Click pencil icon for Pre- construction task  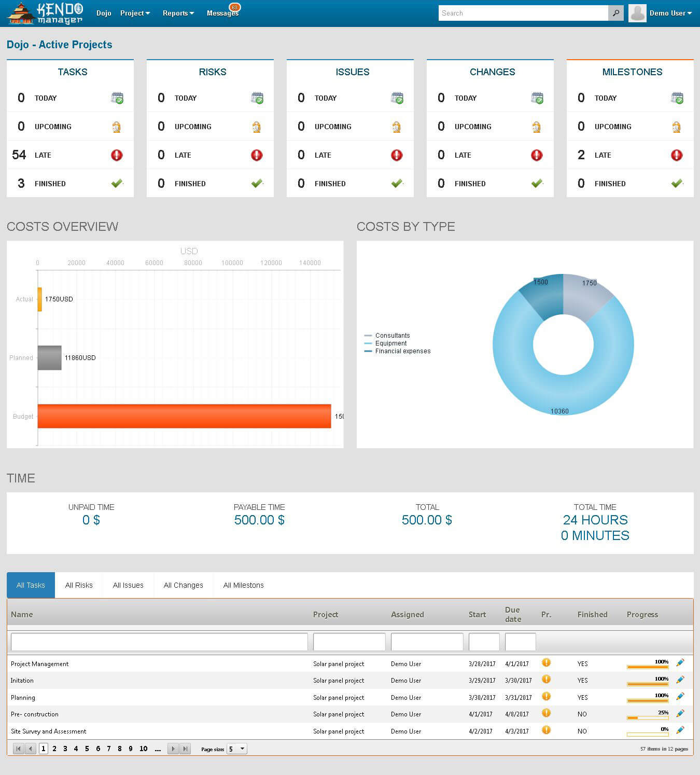(x=680, y=713)
